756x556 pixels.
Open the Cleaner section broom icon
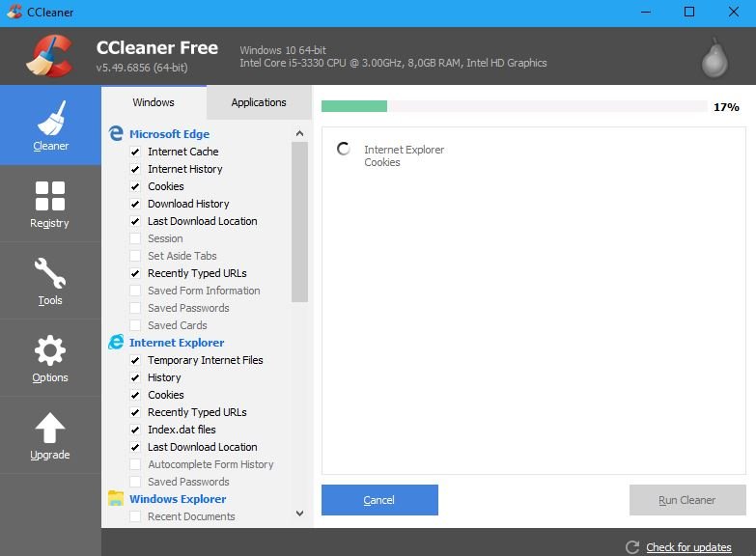pos(51,118)
